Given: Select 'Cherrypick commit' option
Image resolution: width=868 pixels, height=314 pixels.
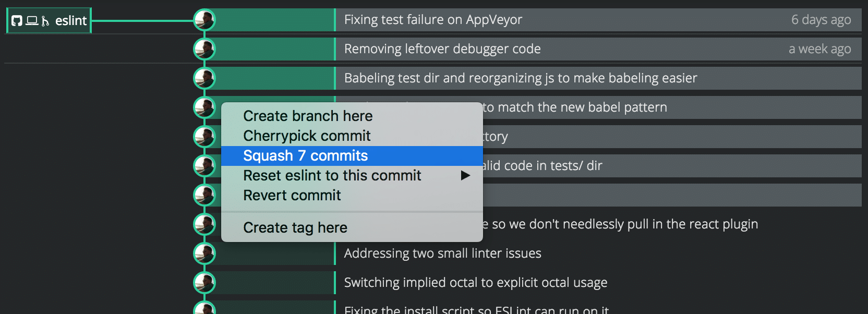Looking at the screenshot, I should tap(307, 136).
